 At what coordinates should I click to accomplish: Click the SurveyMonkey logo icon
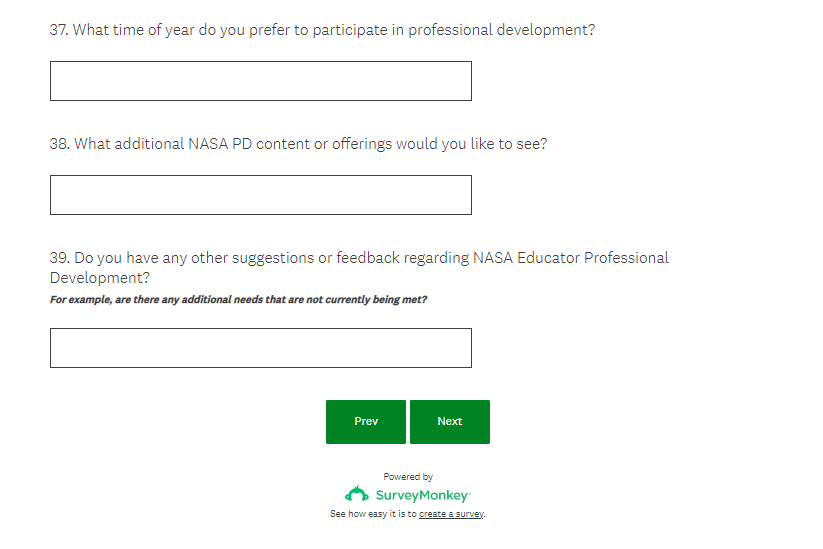pyautogui.click(x=357, y=494)
